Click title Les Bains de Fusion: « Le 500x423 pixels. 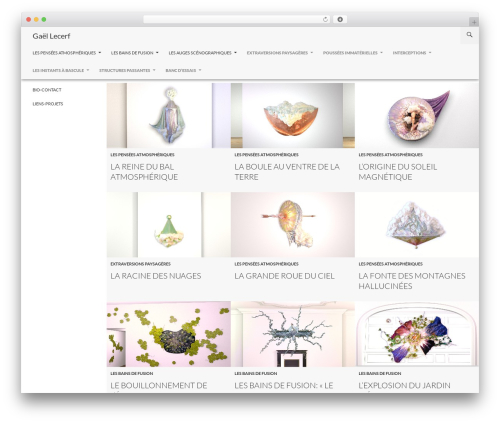coord(284,386)
